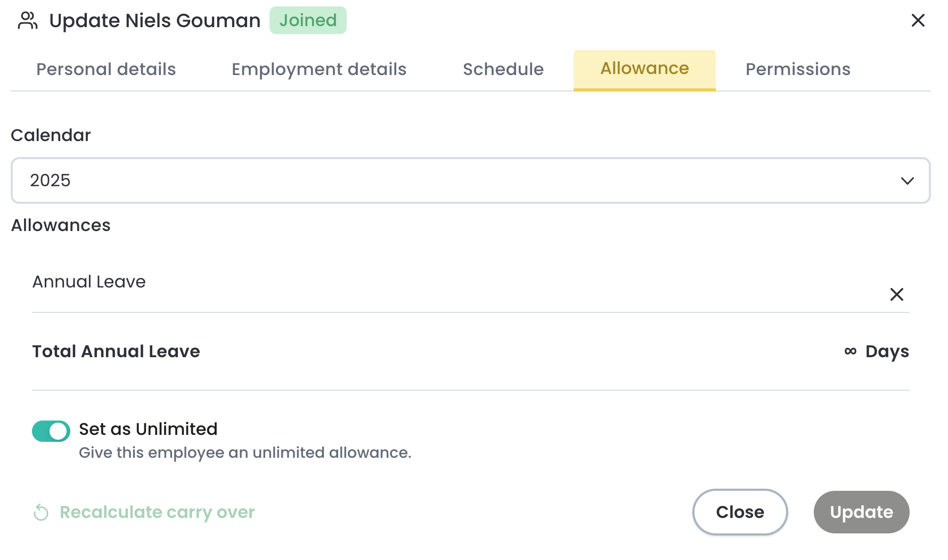Switch to the Personal details tab

click(106, 70)
